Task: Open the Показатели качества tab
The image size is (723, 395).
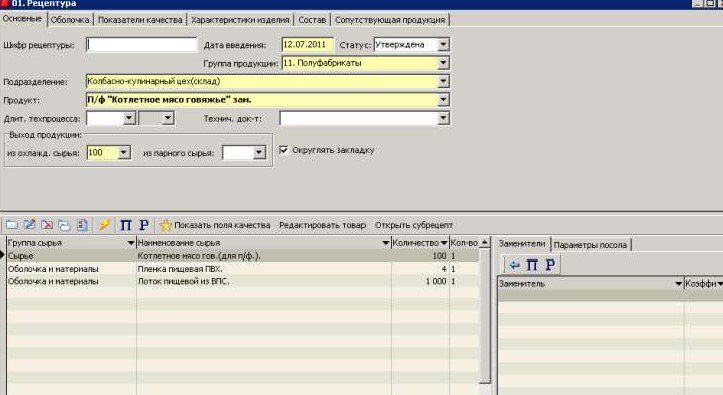Action: 140,20
